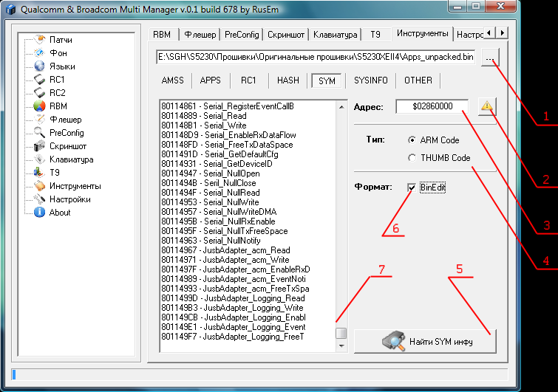This screenshot has height=392, width=558.
Task: Open the RC1 sidebar item icon
Action: point(41,80)
